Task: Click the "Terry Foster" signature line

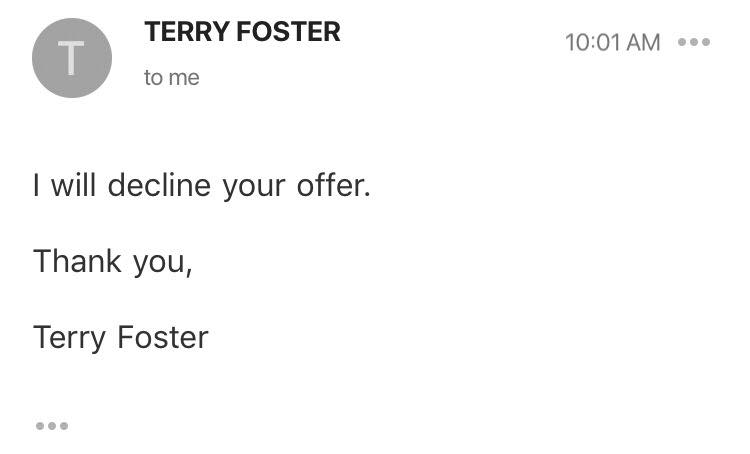Action: pos(120,337)
